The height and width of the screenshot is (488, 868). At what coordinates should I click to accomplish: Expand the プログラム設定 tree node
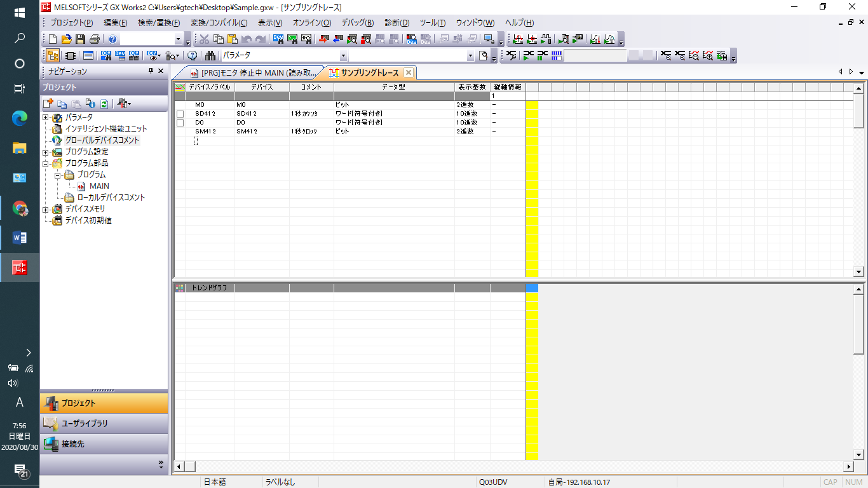45,152
